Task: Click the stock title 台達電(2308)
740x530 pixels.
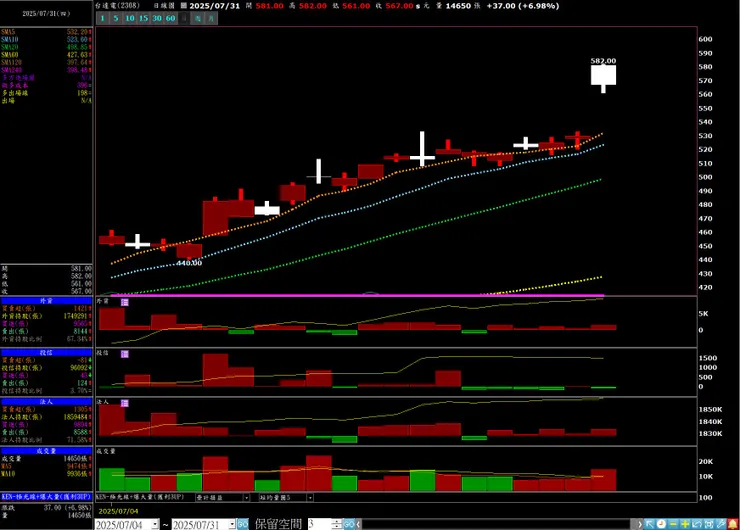Action: point(117,6)
